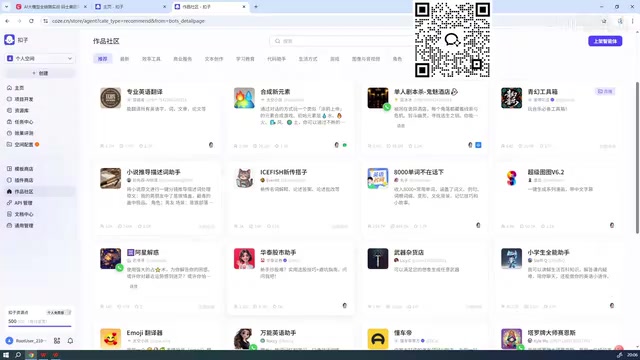The image size is (640, 360).
Task: Bookmark this page with the star icon
Action: coord(604,21)
